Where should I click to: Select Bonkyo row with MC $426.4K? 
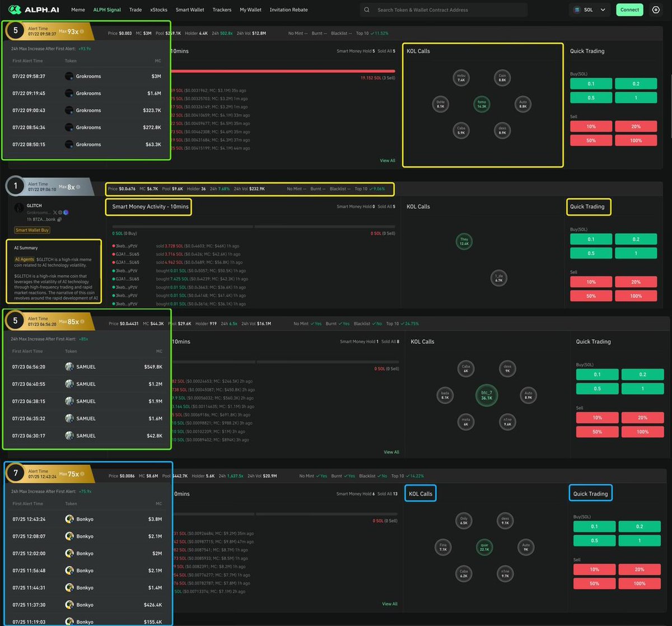pos(87,605)
